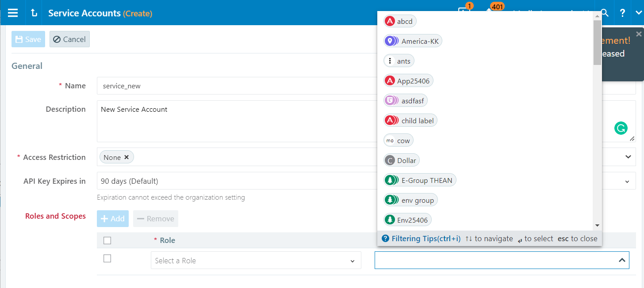
Task: Open the Select a Role dropdown
Action: [256, 260]
